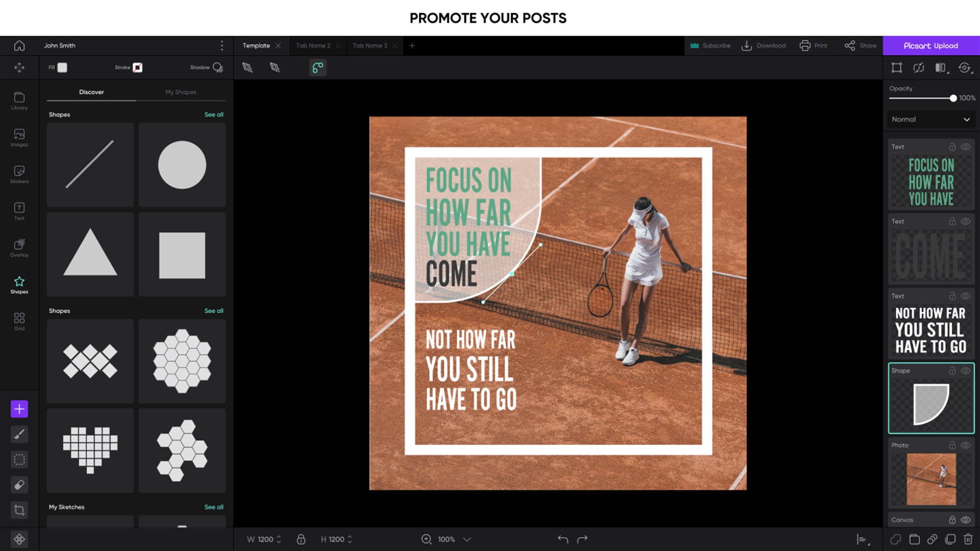980x551 pixels.
Task: Hide the COME text layer
Action: [x=966, y=221]
